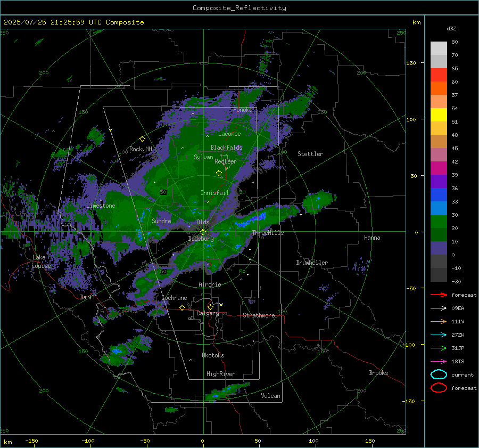Click the Cochrane town label
Image resolution: width=479 pixels, height=448 pixels.
pos(174,298)
